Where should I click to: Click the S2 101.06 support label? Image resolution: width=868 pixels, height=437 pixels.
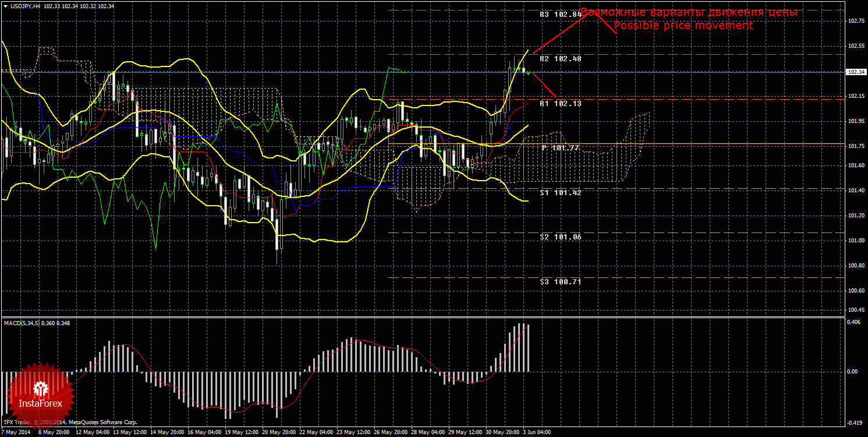coord(560,237)
